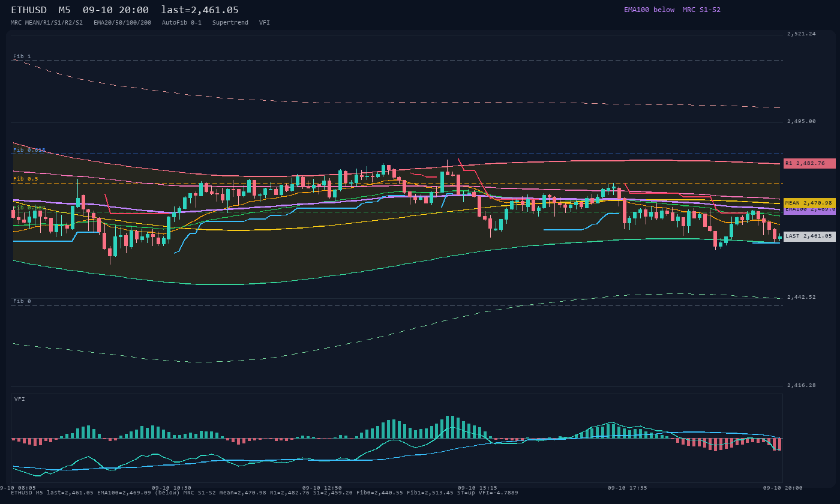Select the yellow MEAN 2,470.98 price tag
This screenshot has height=504, width=840.
click(809, 203)
